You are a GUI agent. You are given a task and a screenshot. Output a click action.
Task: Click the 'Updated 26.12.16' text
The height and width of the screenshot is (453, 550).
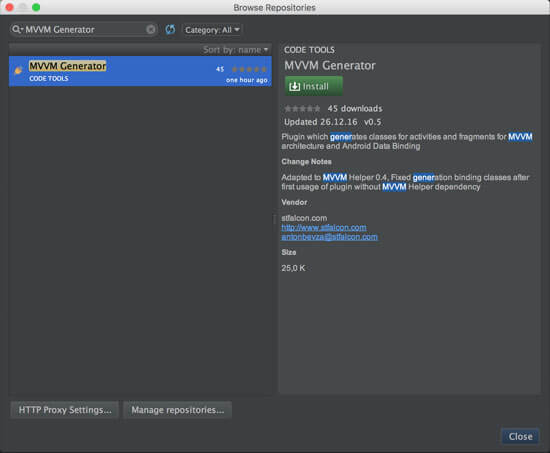coord(321,122)
